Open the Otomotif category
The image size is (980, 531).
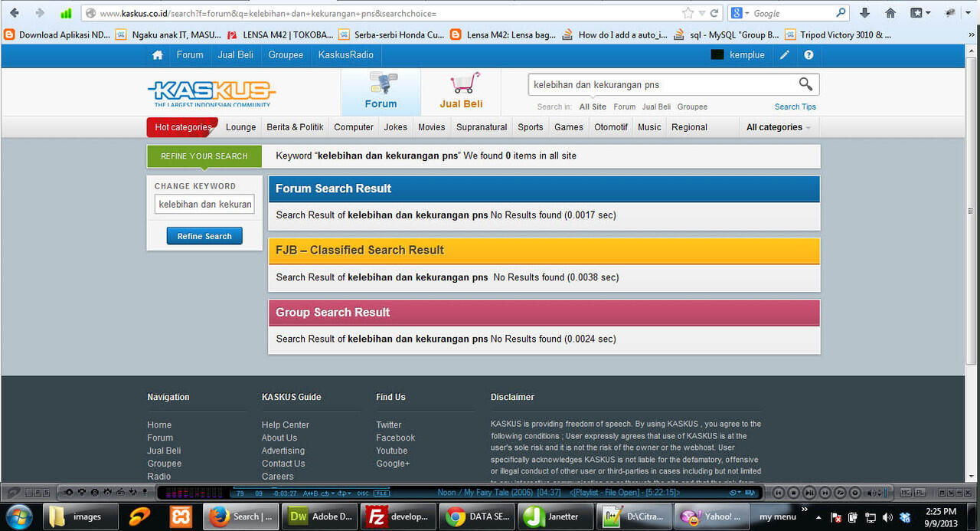click(611, 127)
